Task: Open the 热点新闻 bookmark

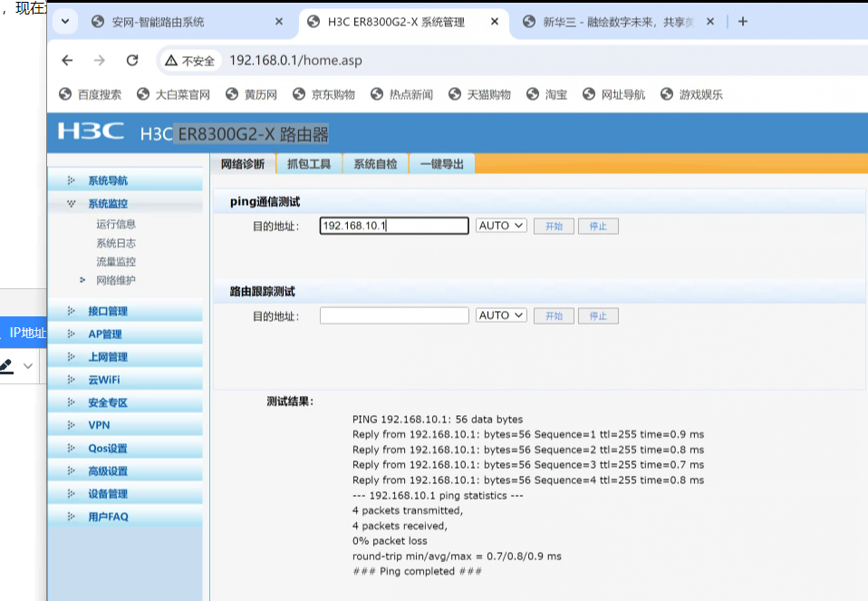Action: pos(402,94)
